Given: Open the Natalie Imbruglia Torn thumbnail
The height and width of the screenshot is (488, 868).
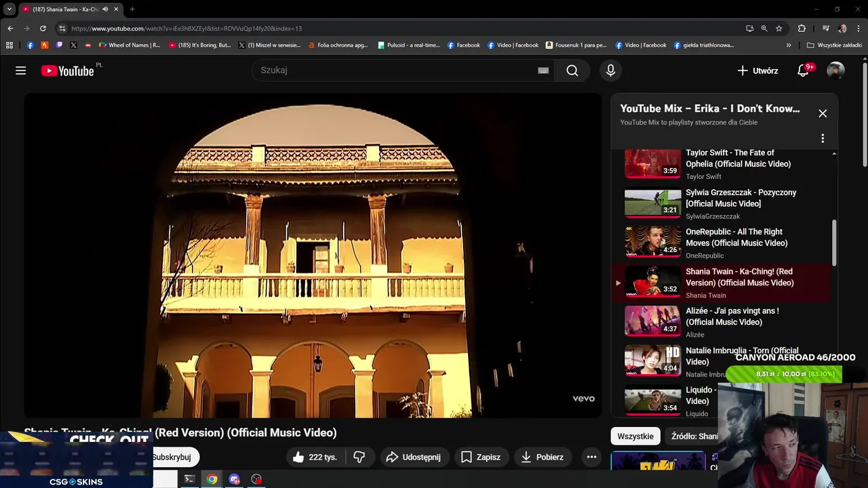Looking at the screenshot, I should pyautogui.click(x=652, y=361).
